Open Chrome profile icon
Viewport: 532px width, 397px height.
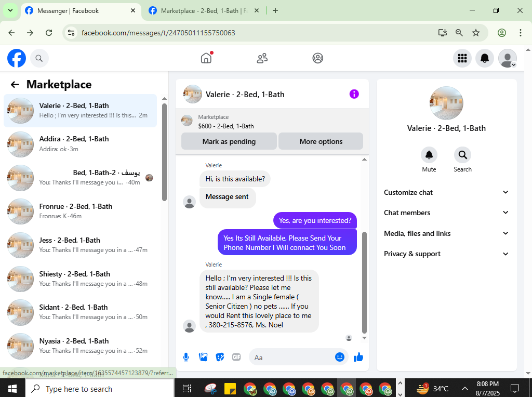[502, 33]
